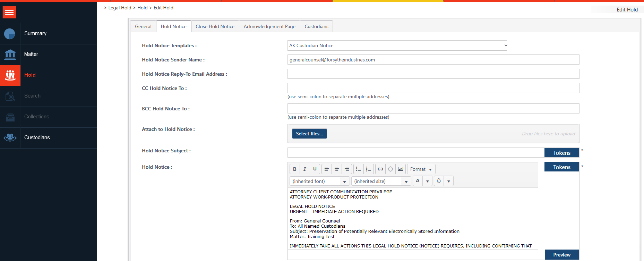Switch to the Custodians tab
The width and height of the screenshot is (644, 261).
(316, 26)
